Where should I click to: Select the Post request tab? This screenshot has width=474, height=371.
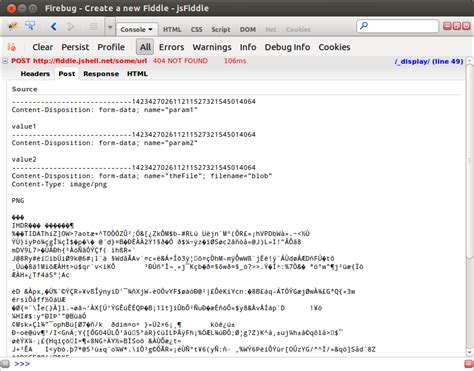coord(67,74)
